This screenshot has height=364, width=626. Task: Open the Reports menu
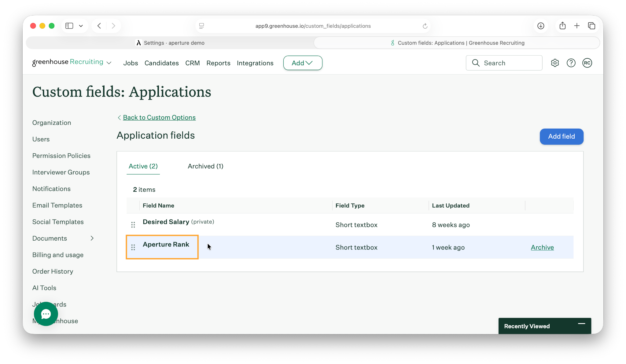pos(218,63)
